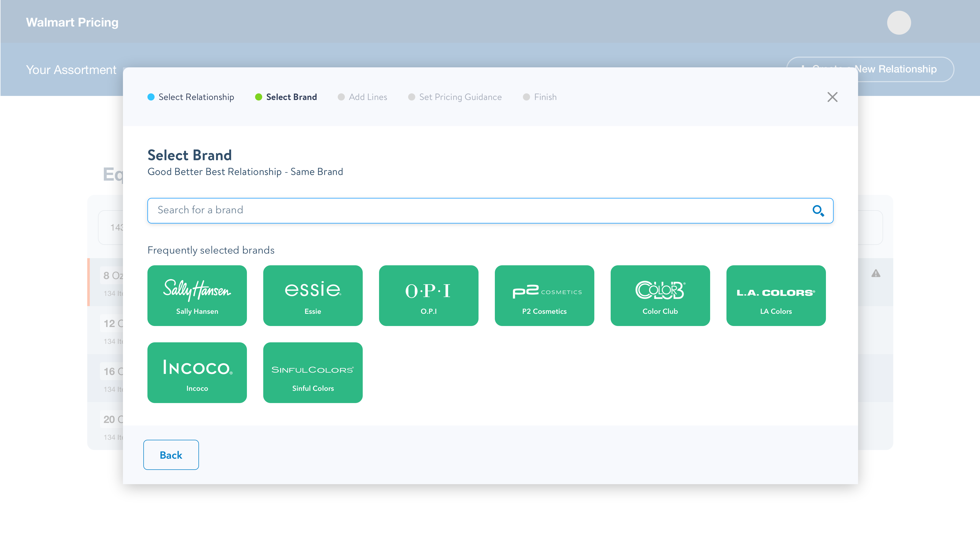The image size is (980, 551).
Task: Open the Set Pricing Guidance step
Action: (x=455, y=97)
